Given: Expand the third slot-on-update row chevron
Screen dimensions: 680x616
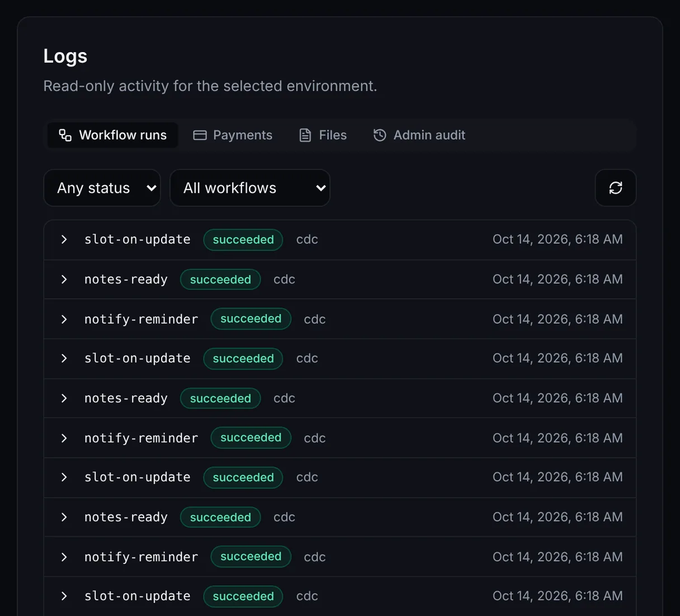Looking at the screenshot, I should coord(64,477).
